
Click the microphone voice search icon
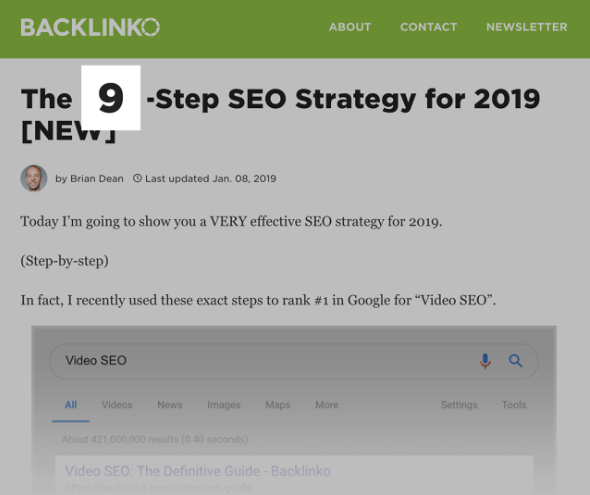(x=485, y=361)
